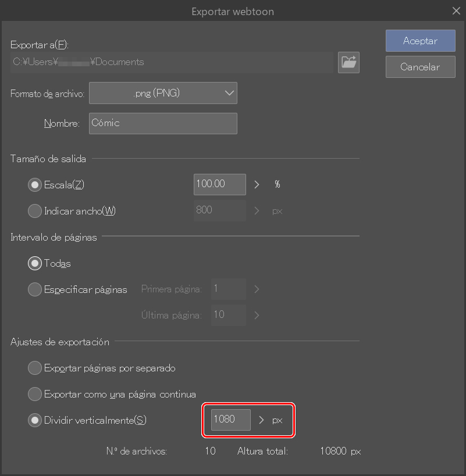Click the Primera página arrow
The height and width of the screenshot is (476, 466).
(x=257, y=289)
